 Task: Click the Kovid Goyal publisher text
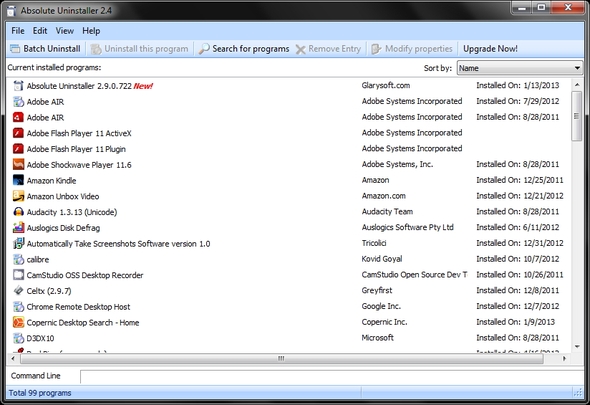point(382,259)
